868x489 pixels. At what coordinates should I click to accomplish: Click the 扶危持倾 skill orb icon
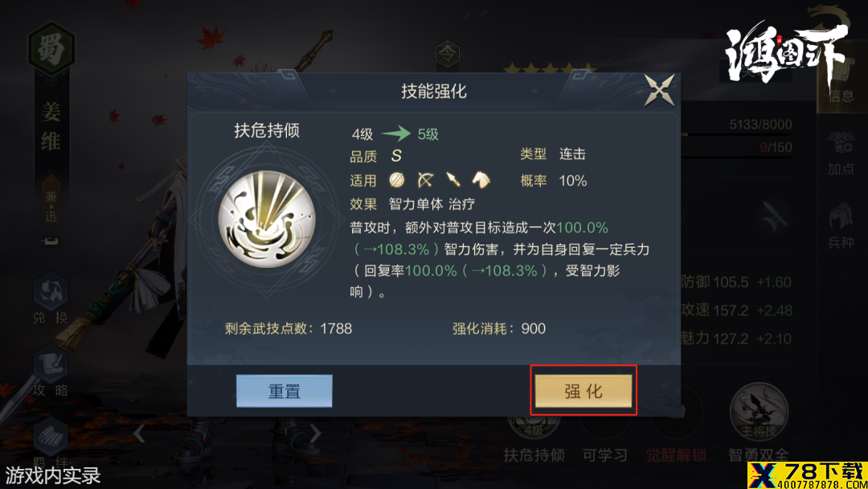pos(268,220)
